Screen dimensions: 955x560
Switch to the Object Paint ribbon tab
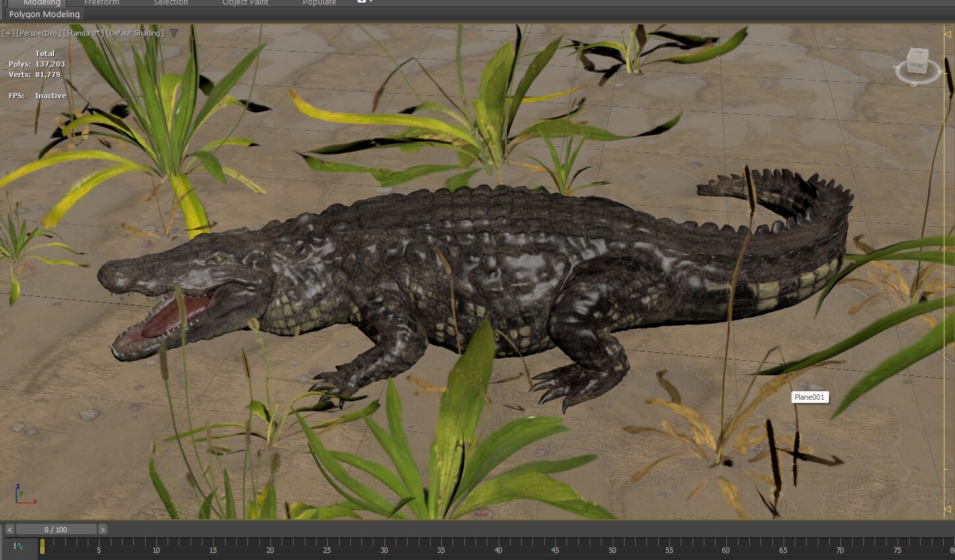[x=245, y=3]
